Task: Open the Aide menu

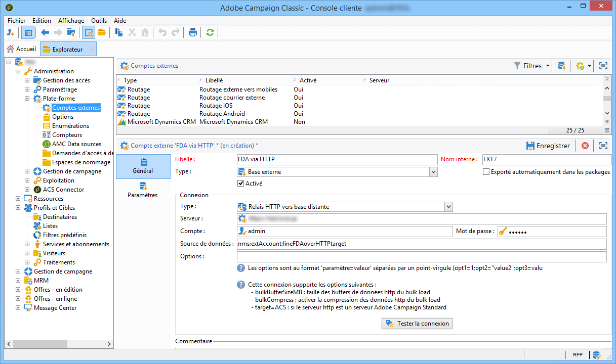Action: point(120,21)
